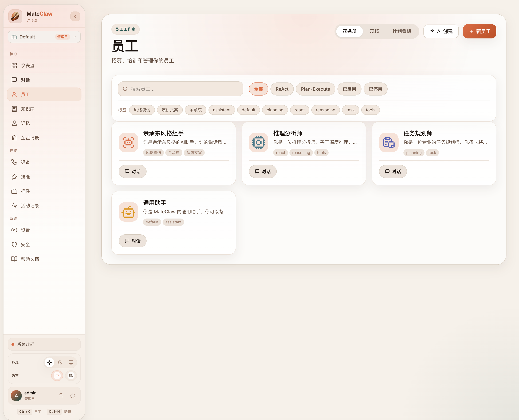Focus the 搜索员工 search field
519x420 pixels.
180,89
